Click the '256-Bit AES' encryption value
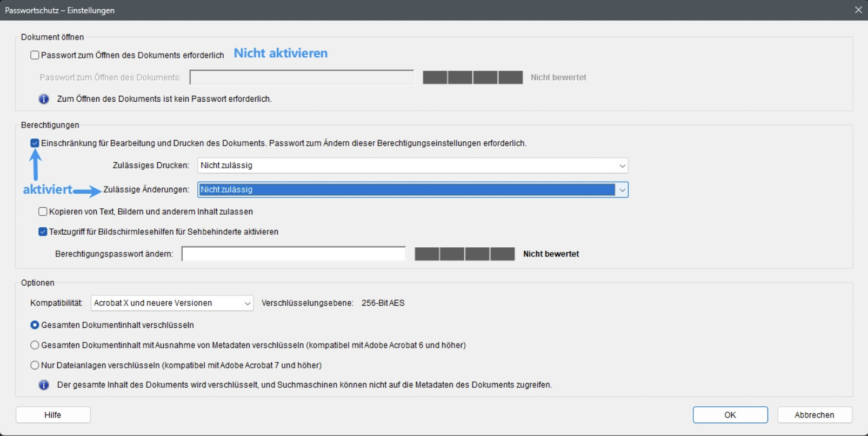Viewport: 868px width, 436px height. click(x=383, y=303)
